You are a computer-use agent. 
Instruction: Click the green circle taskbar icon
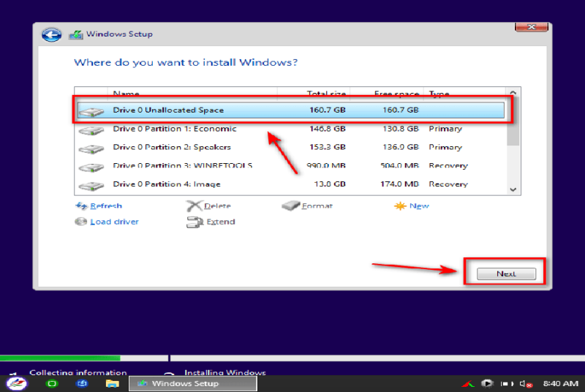52,384
